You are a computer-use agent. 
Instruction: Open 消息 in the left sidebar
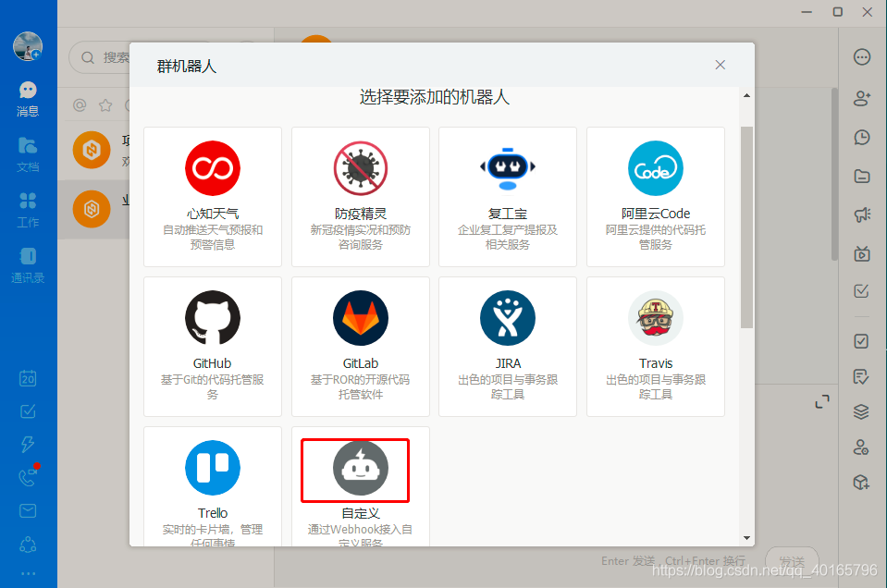[28, 99]
